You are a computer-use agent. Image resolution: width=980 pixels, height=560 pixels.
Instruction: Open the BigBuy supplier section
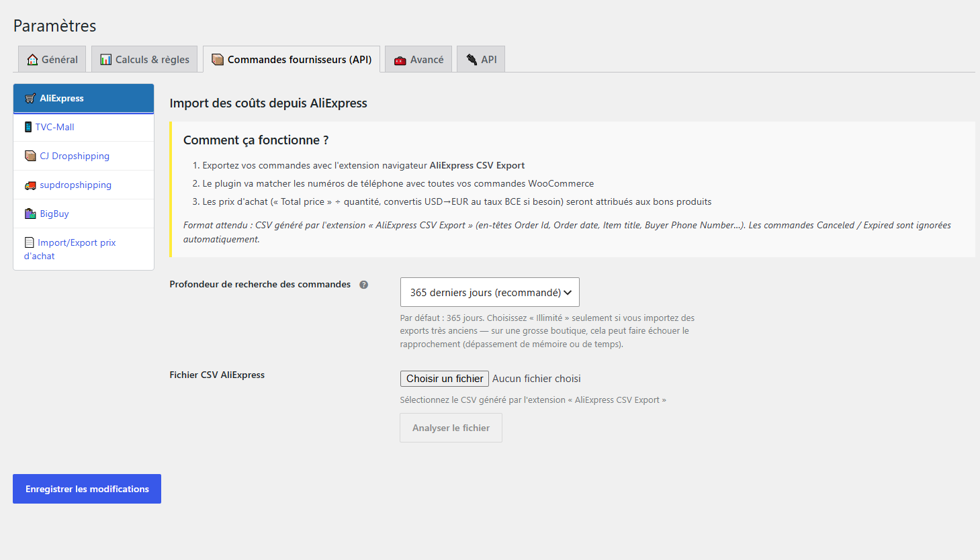click(84, 214)
